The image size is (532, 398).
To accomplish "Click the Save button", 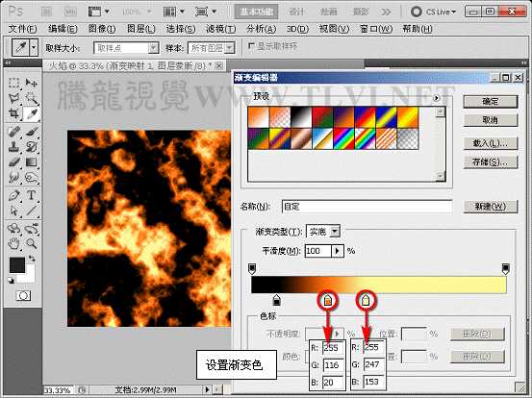I will 491,162.
